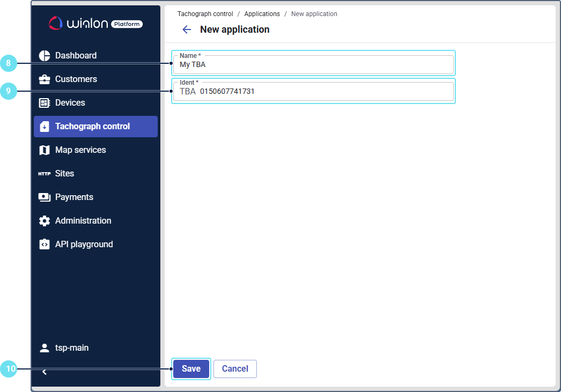Click the tsp-main user avatar icon
561x392 pixels.
[x=45, y=348]
